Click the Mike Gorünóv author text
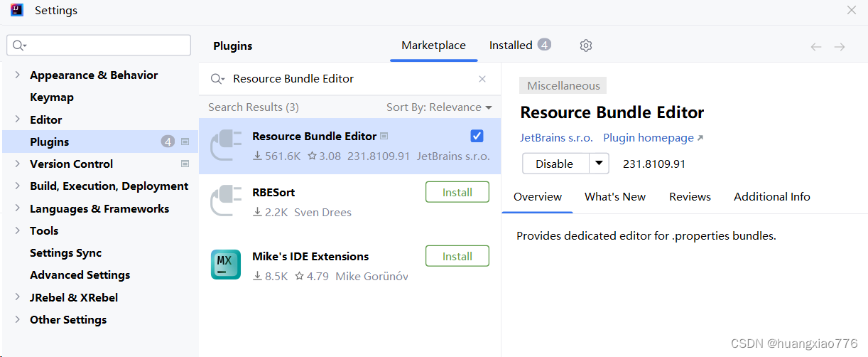The width and height of the screenshot is (868, 357). tap(371, 276)
